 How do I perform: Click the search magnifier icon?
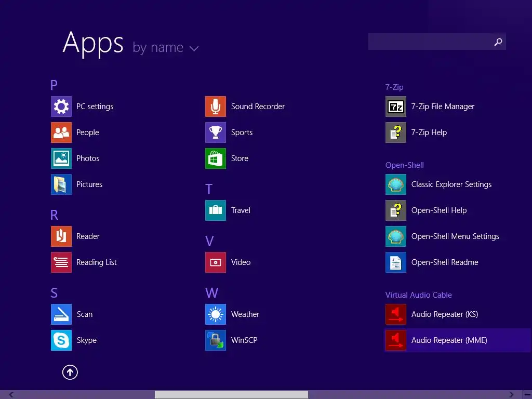(x=498, y=42)
